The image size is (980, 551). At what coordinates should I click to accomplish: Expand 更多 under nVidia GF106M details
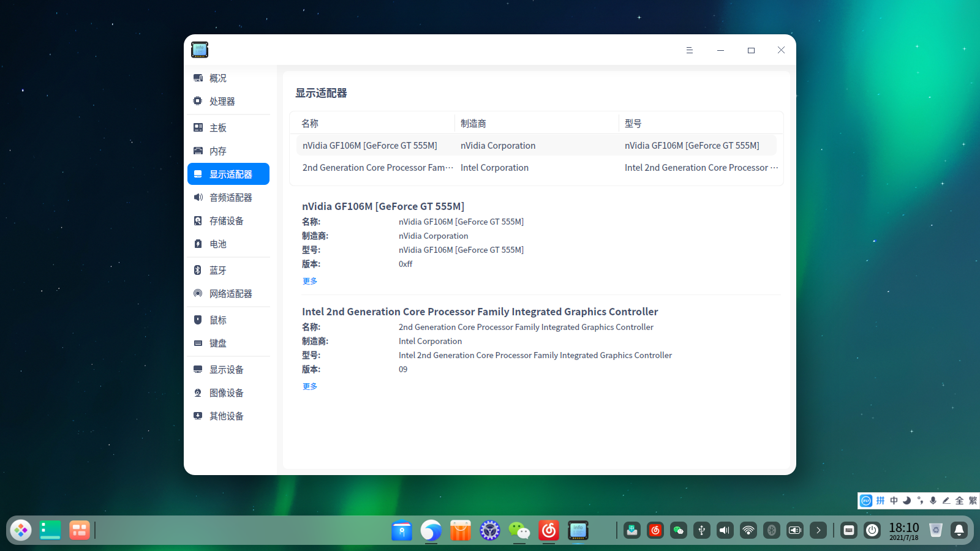pyautogui.click(x=310, y=281)
